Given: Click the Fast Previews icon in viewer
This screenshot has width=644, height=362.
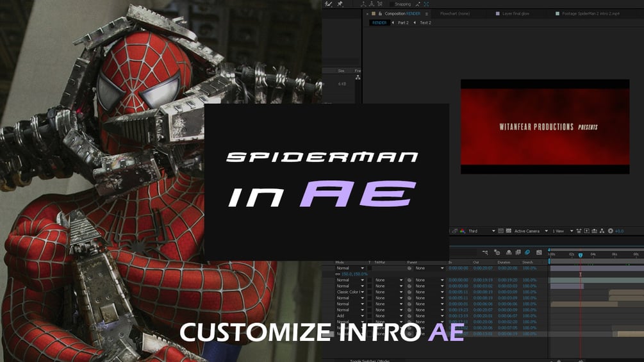Looking at the screenshot, I should [x=586, y=231].
